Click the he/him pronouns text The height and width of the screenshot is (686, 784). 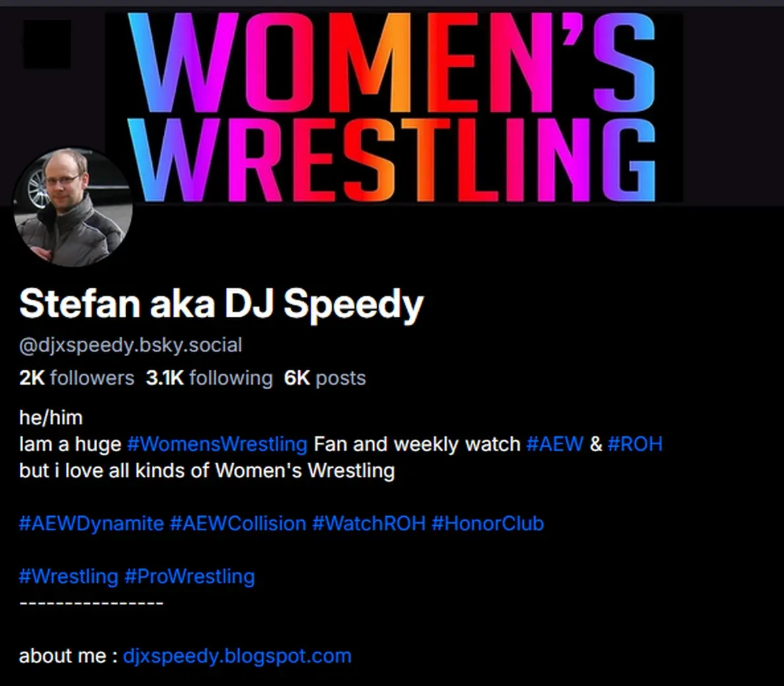[x=51, y=418]
